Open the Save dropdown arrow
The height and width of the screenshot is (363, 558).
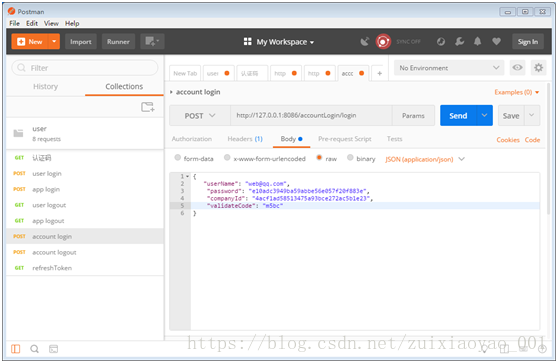(532, 115)
